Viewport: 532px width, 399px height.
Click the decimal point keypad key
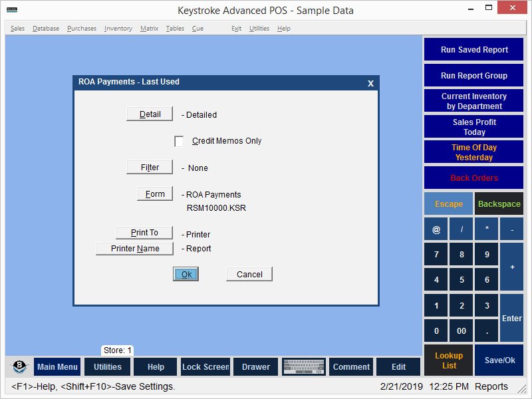tap(487, 331)
